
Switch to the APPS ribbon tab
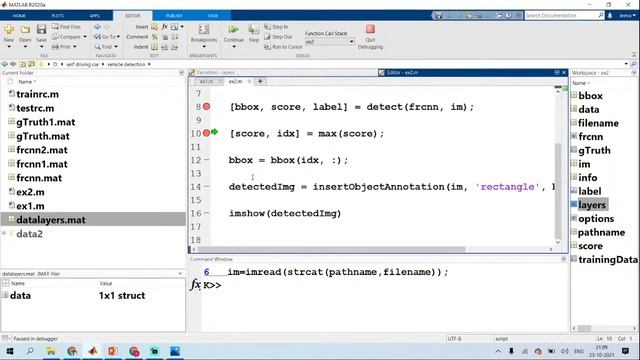tap(95, 16)
